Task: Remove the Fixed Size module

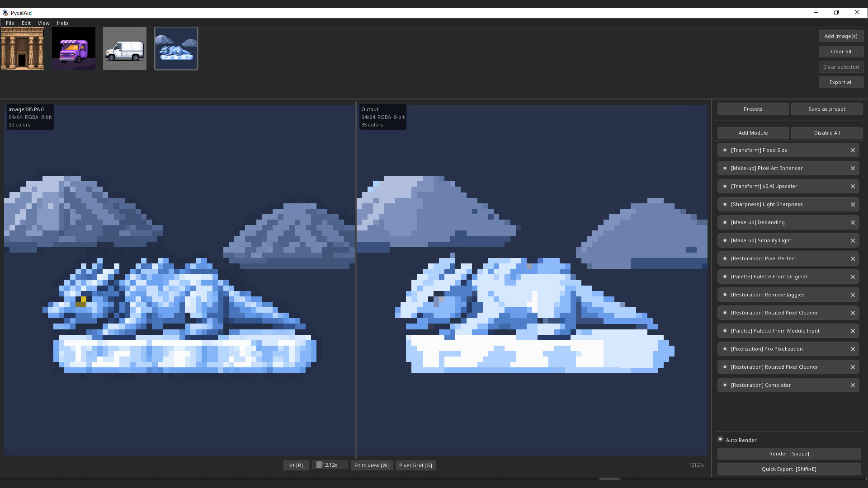Action: 853,150
